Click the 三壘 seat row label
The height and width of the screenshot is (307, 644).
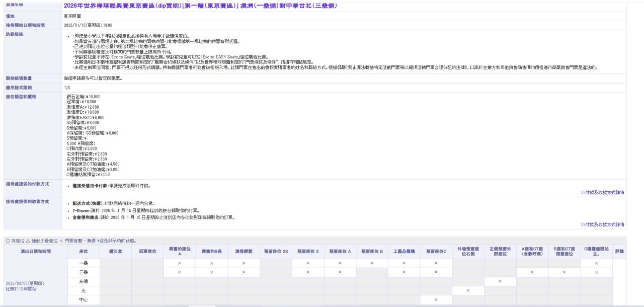(x=84, y=272)
